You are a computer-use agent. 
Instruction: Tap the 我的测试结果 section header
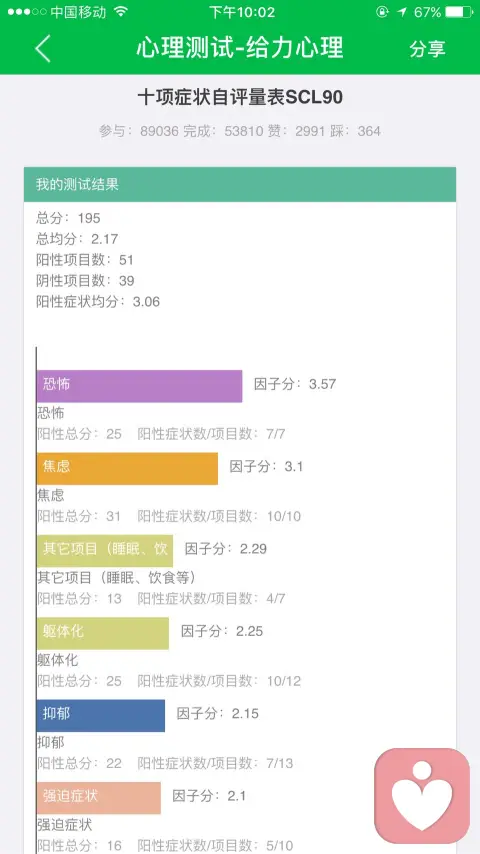(240, 185)
